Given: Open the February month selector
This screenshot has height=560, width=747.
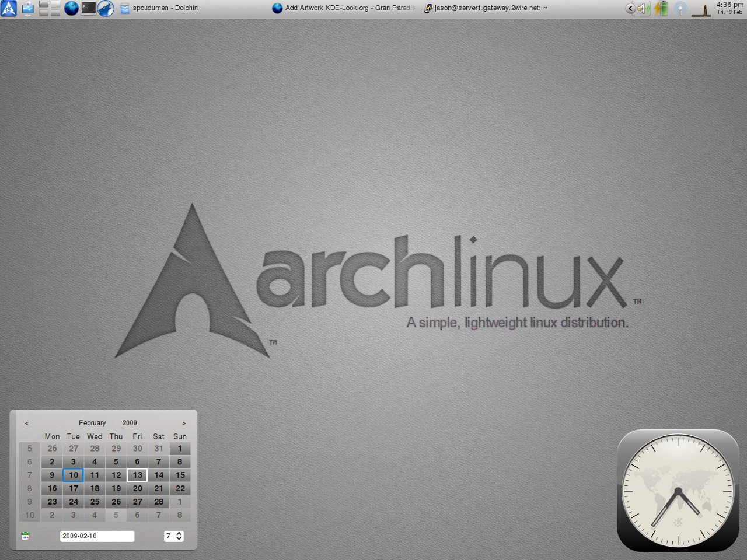Looking at the screenshot, I should 92,423.
